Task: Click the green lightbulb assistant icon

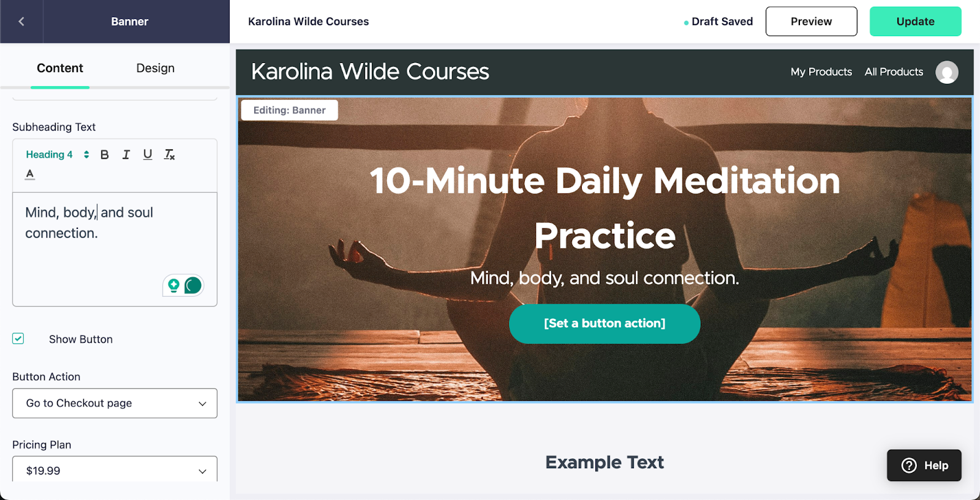Action: click(x=174, y=285)
